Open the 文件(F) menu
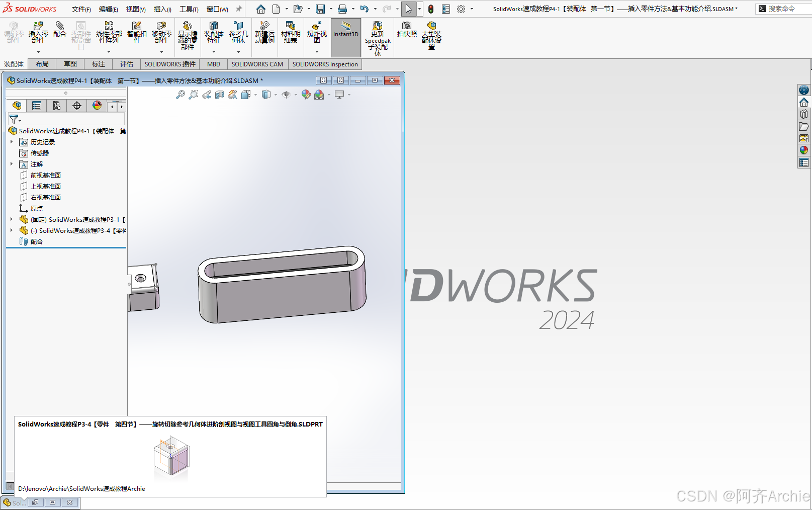 [x=81, y=9]
